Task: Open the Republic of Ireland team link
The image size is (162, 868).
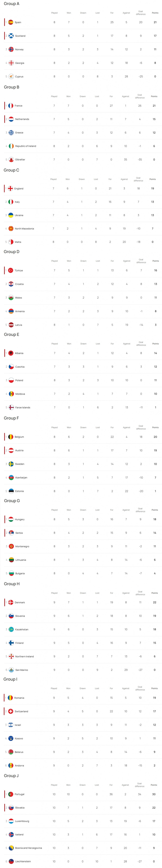Action: [26, 146]
